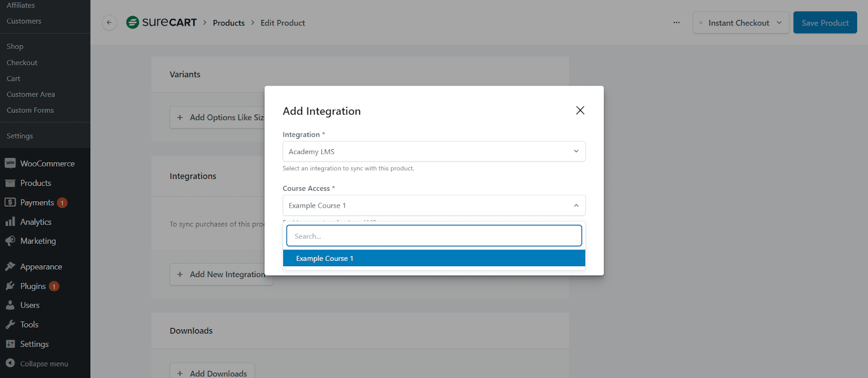Collapse the admin sidebar menu

click(x=43, y=363)
